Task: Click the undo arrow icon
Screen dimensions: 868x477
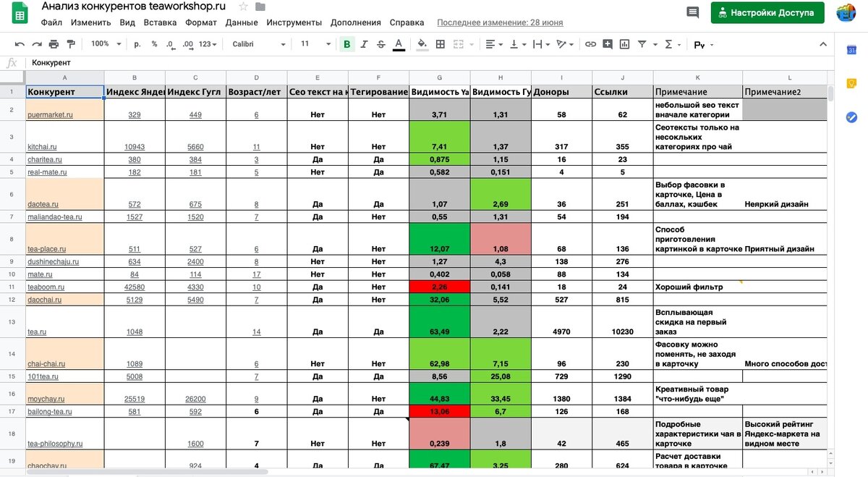Action: [20, 44]
